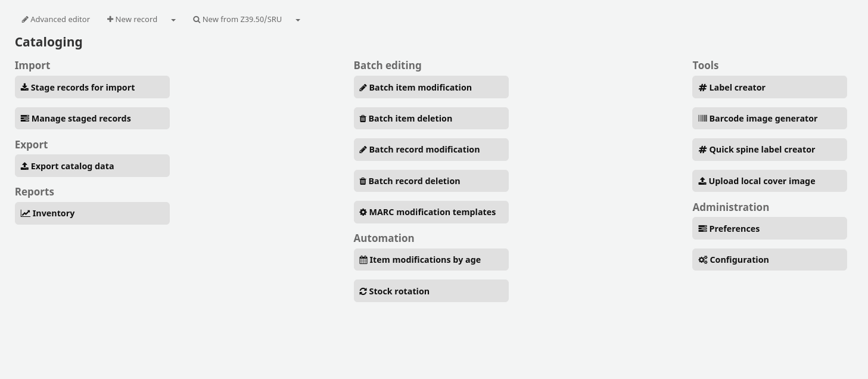Click the refresh icon on Stock rotation
Screen dimensions: 868x379
tap(363, 291)
